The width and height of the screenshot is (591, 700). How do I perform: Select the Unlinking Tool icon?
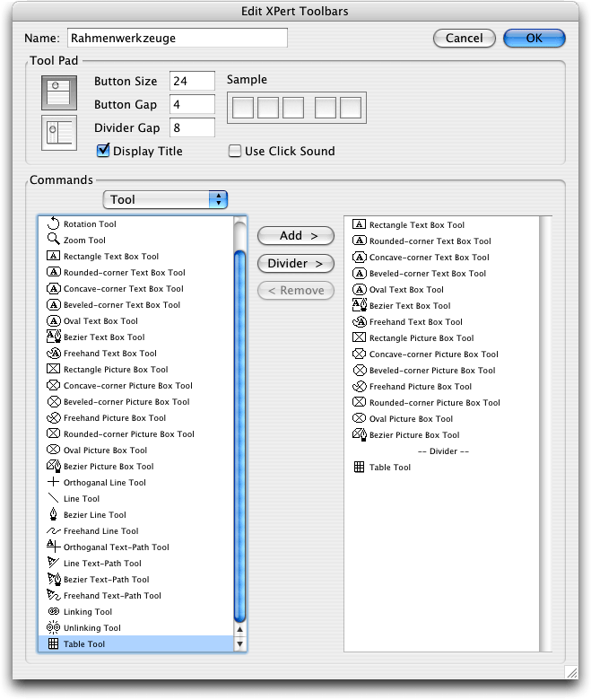[x=53, y=627]
